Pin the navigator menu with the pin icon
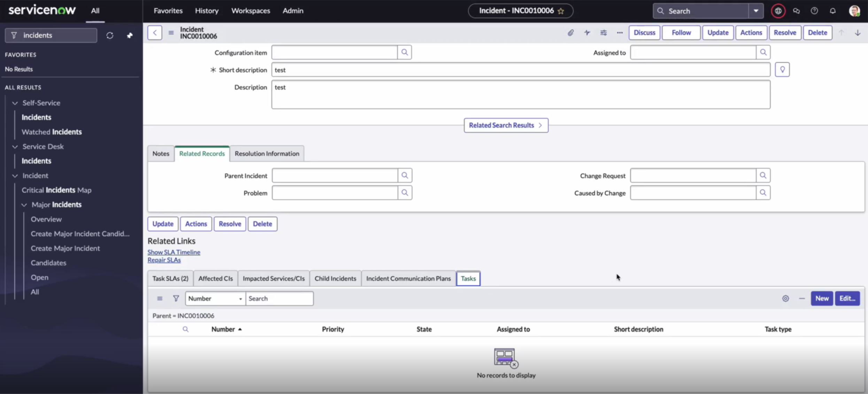Screen dimensions: 868x394 pos(130,36)
